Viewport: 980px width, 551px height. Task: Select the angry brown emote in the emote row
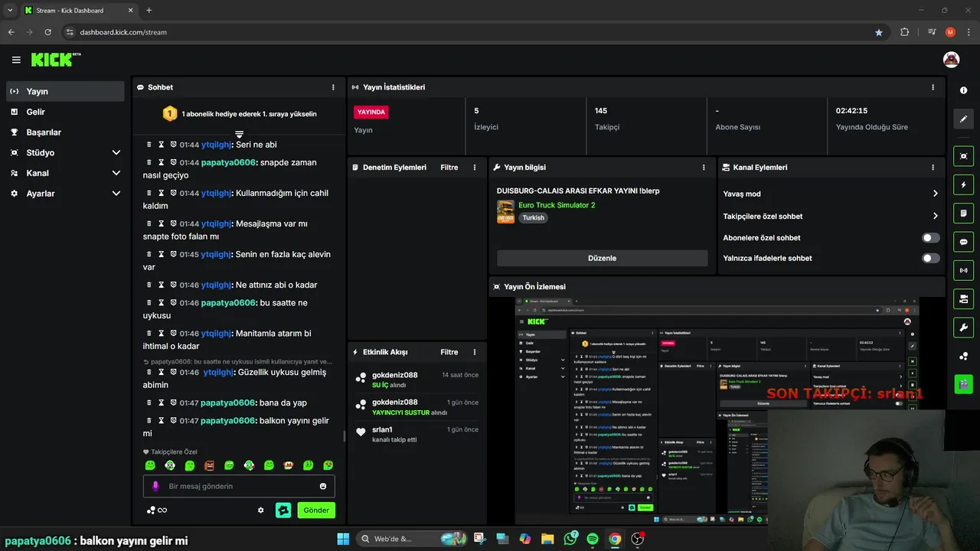point(210,465)
